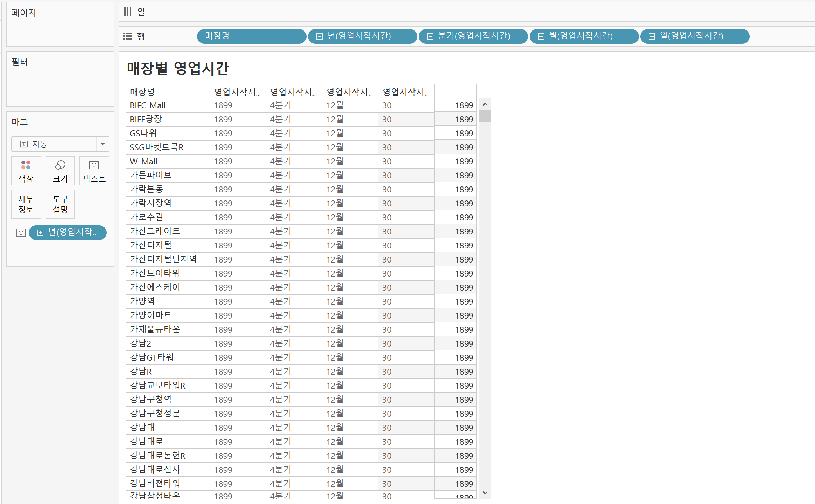Click the 열 (Columns) shelf icon
815x504 pixels.
pyautogui.click(x=128, y=12)
